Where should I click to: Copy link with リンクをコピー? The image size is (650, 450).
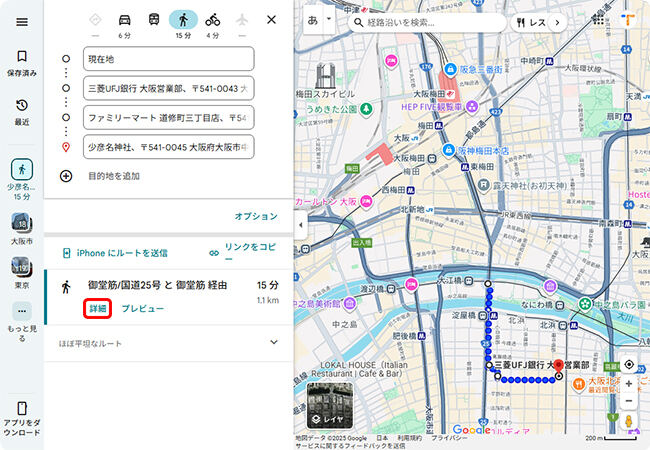(243, 252)
